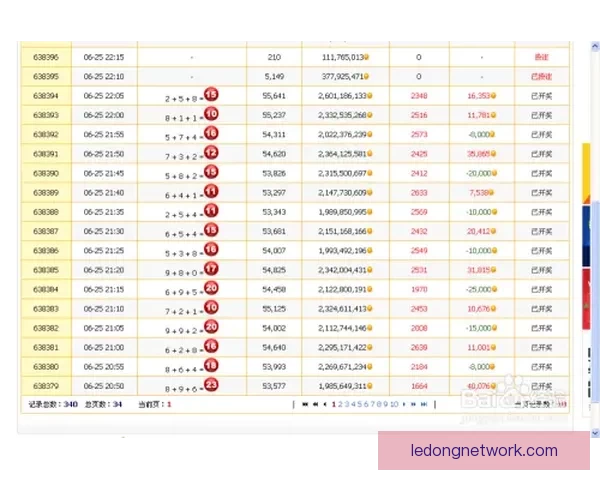
Task: Jump forward ten pages with double-right arrow
Action: (x=413, y=404)
